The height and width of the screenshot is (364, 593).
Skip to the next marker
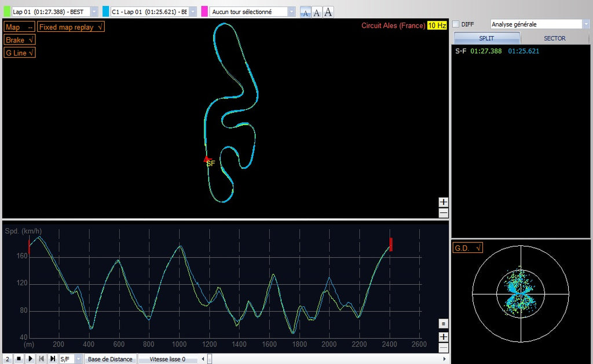[x=53, y=359]
